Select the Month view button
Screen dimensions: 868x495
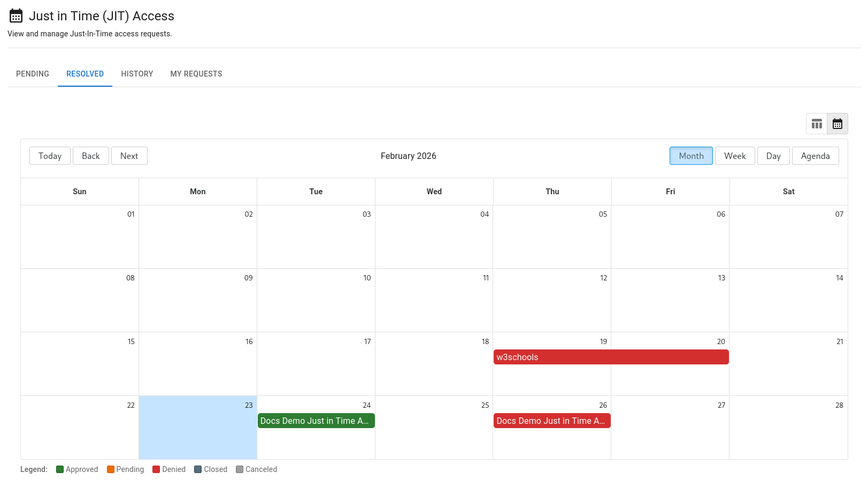click(691, 156)
